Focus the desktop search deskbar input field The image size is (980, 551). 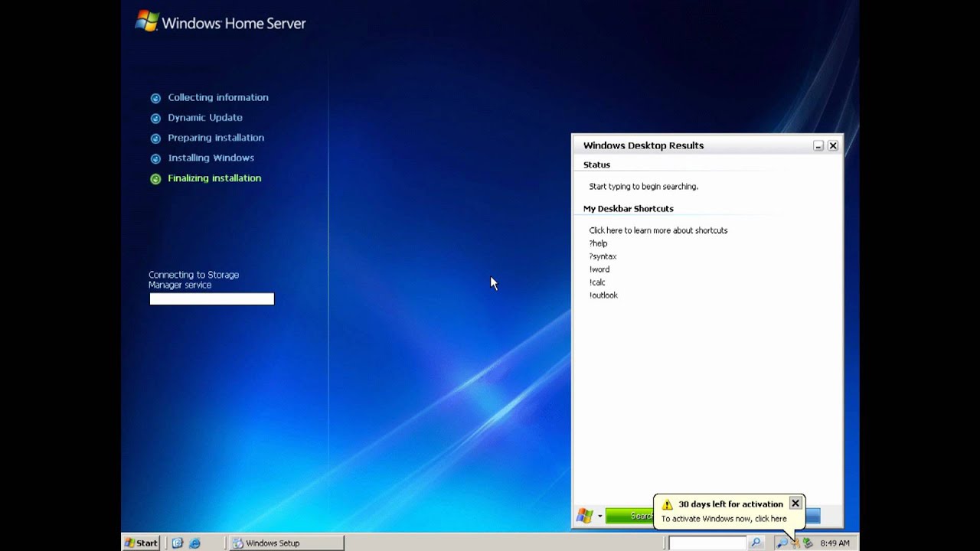(x=707, y=543)
